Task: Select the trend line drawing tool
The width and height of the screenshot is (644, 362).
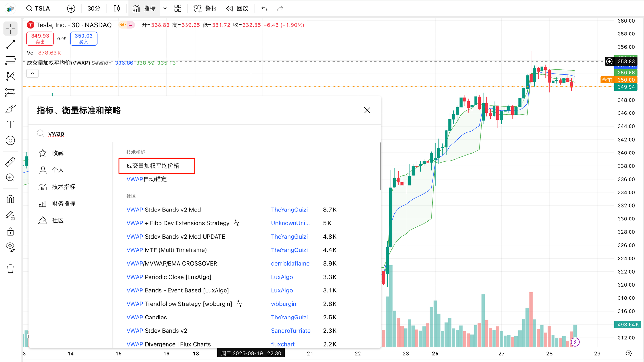Action: coord(10,44)
